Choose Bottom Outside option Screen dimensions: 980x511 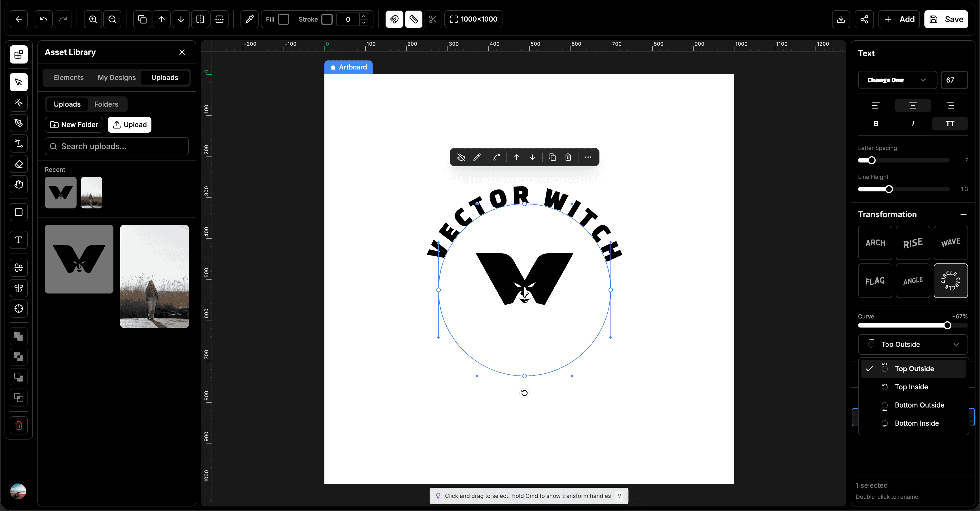click(913, 405)
